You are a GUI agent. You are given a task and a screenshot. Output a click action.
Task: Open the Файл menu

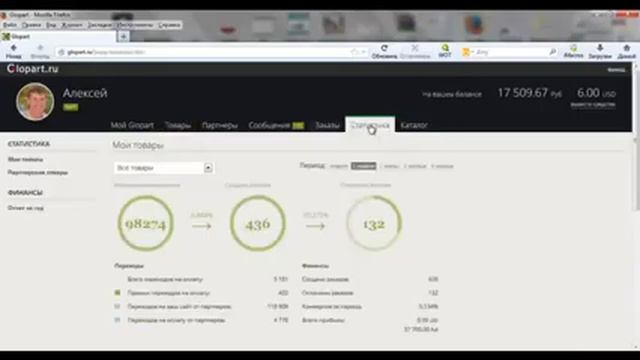pos(9,25)
